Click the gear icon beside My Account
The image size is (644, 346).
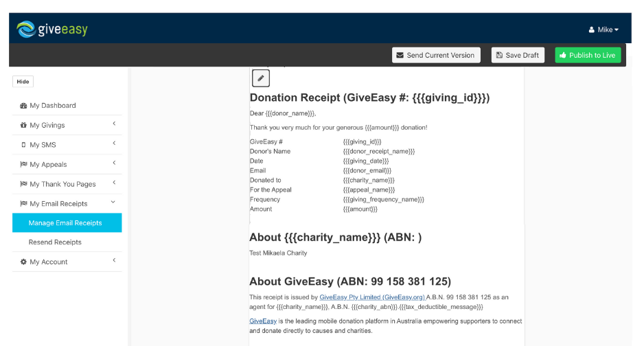(23, 262)
